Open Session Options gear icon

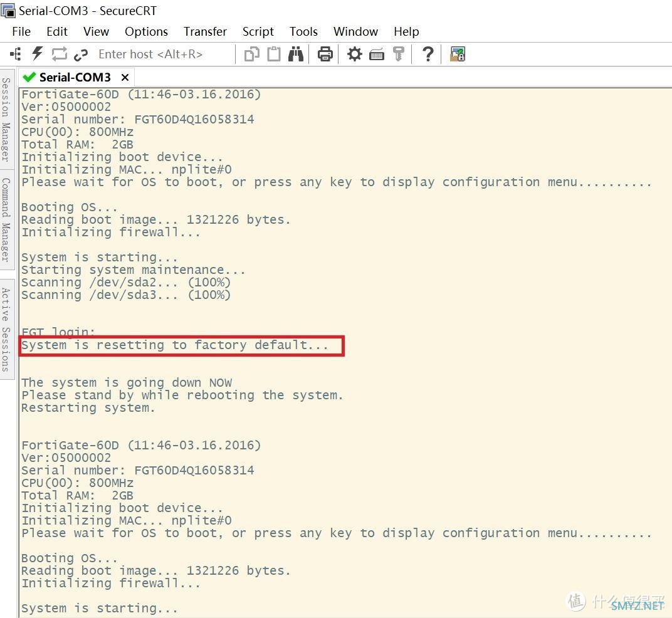(354, 54)
